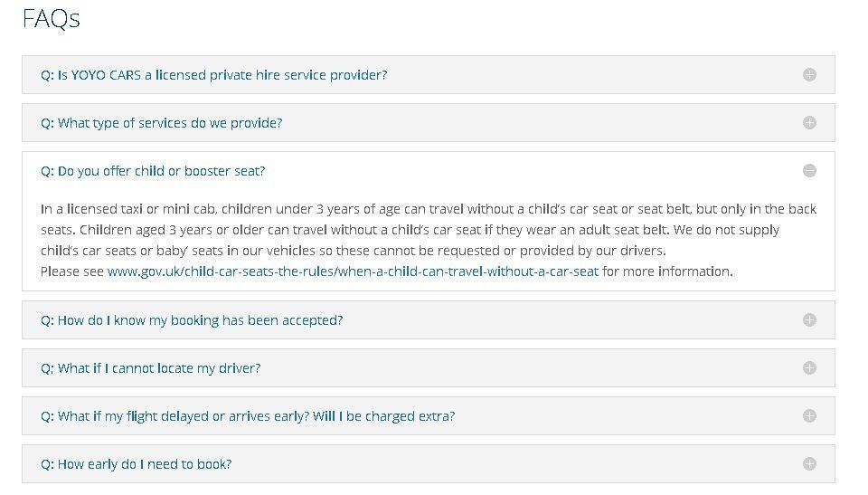Image resolution: width=868 pixels, height=495 pixels.
Task: Expand 'What if I cannot locate my driver' question
Action: [150, 368]
